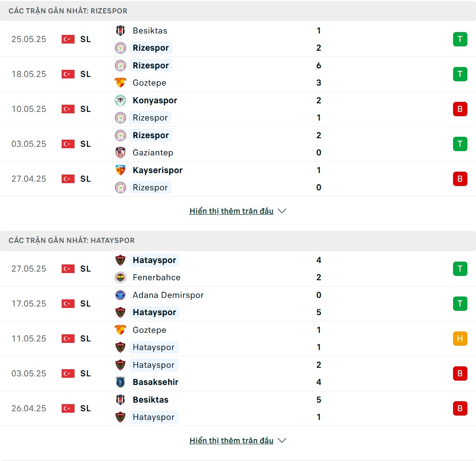Click the Rizespor section header bar
Screen dimensions: 476x461
point(238,11)
